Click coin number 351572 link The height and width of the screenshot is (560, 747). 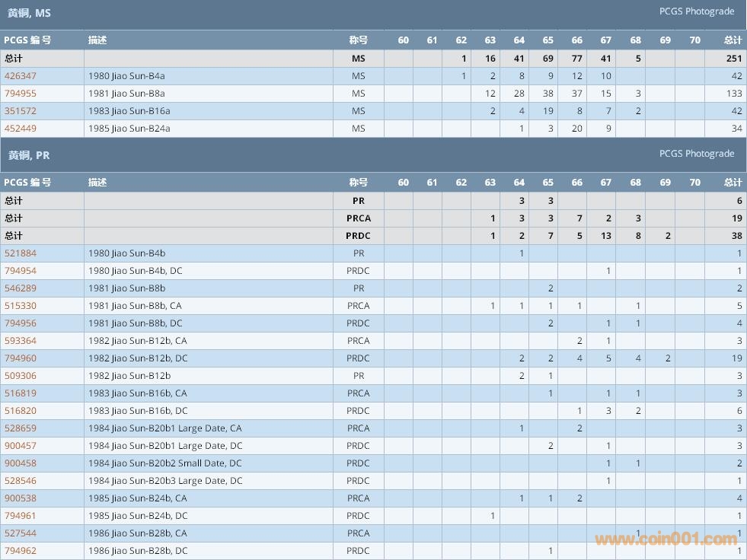pyautogui.click(x=21, y=111)
